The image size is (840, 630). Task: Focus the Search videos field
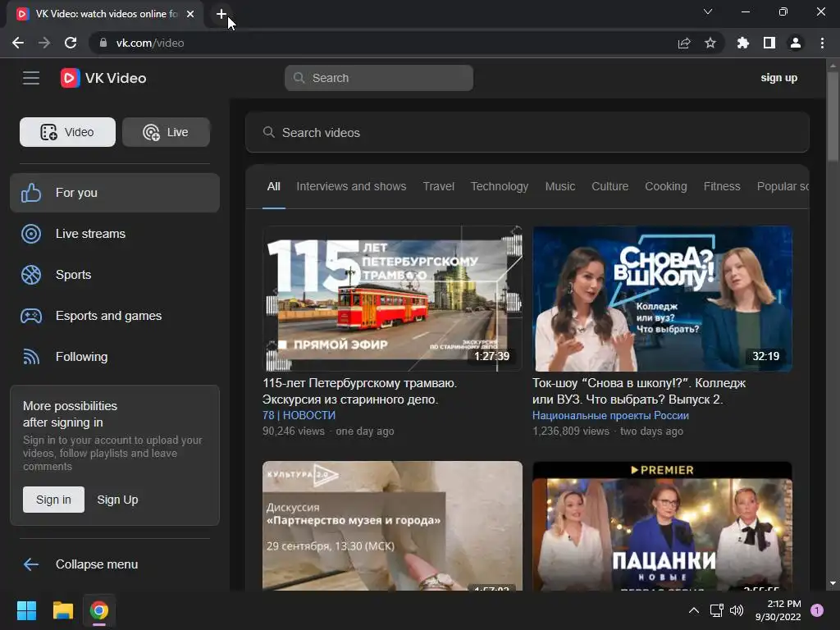click(527, 133)
